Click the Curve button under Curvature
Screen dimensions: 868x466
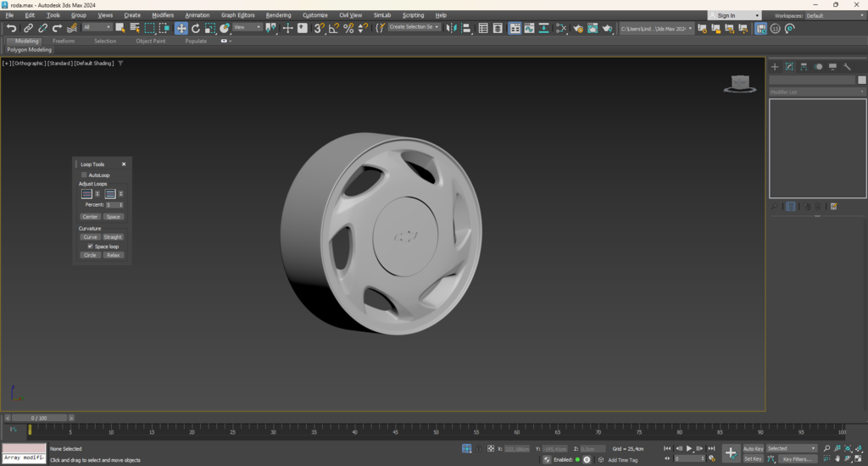click(x=90, y=237)
